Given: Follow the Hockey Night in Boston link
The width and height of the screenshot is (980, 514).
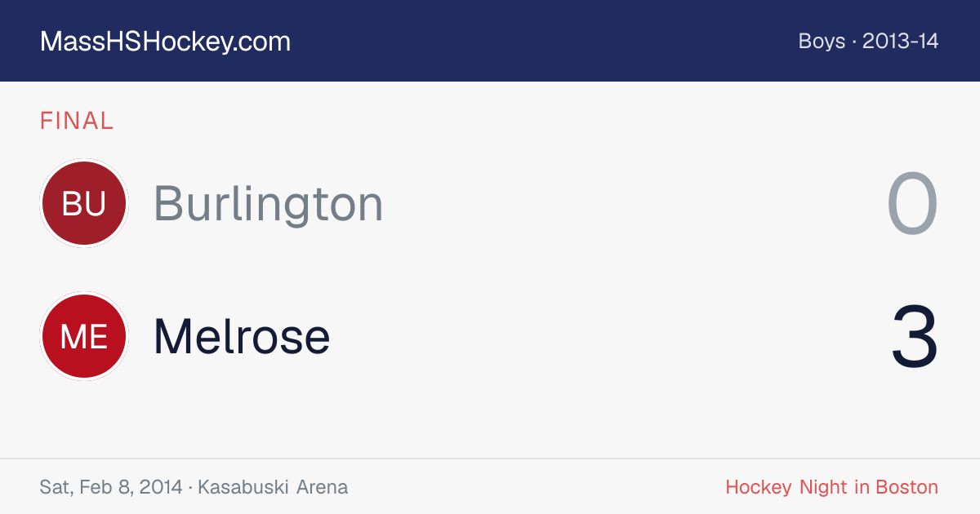Looking at the screenshot, I should click(x=832, y=487).
